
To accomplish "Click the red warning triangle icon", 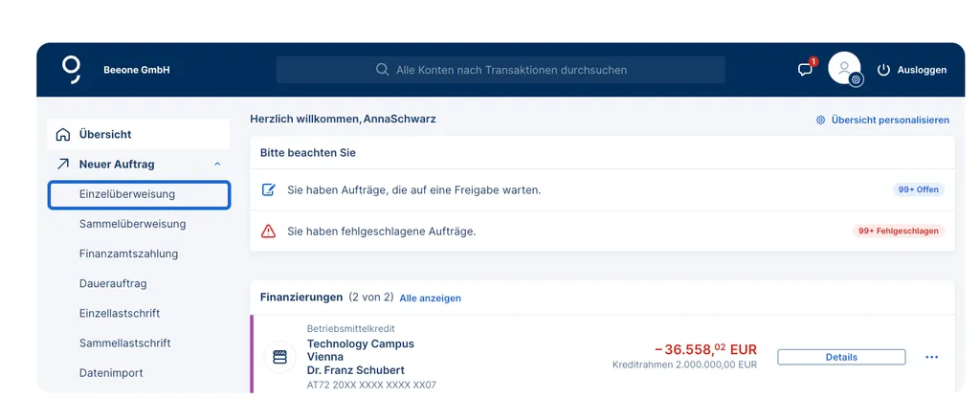I will click(x=268, y=232).
